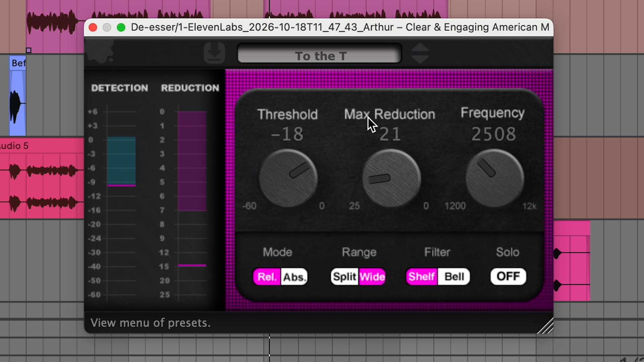Grab the plugin window resize corner handle

545,326
